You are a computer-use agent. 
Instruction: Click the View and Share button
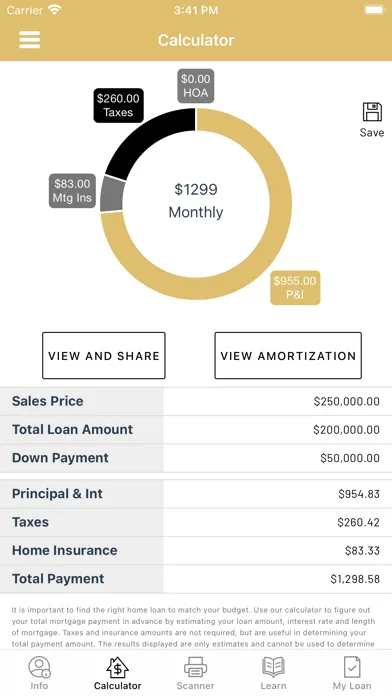(104, 356)
